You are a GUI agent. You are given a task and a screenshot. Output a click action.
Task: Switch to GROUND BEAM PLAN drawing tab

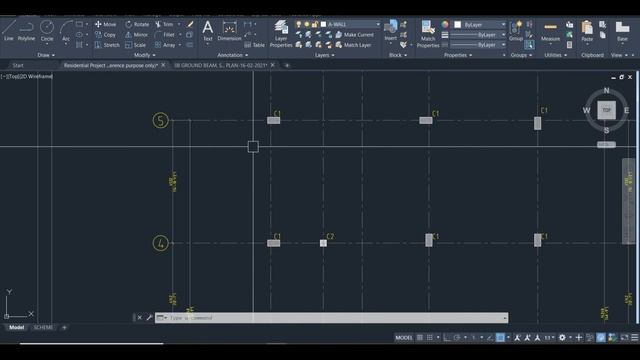click(x=220, y=65)
